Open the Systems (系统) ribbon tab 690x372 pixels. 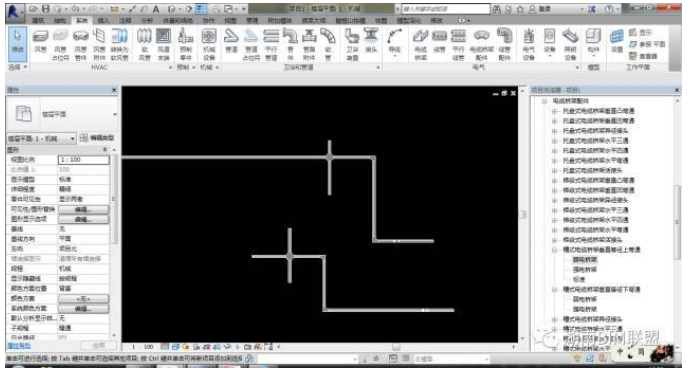82,20
